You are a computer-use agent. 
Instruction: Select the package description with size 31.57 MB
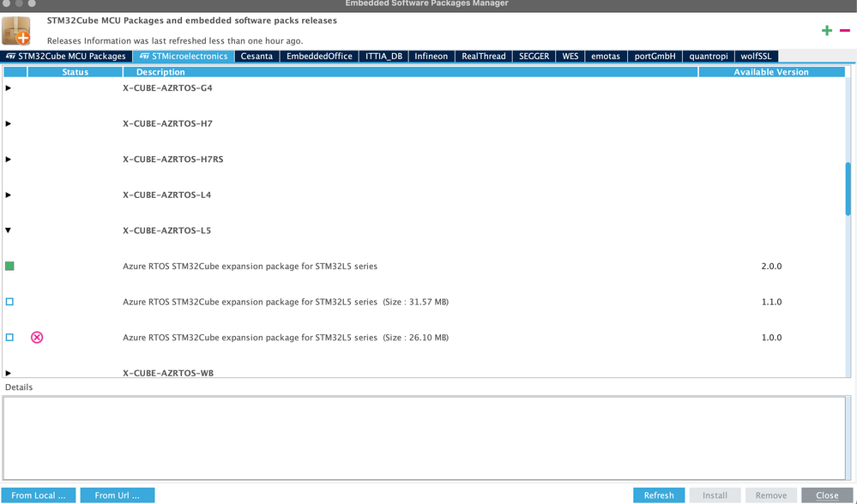286,302
